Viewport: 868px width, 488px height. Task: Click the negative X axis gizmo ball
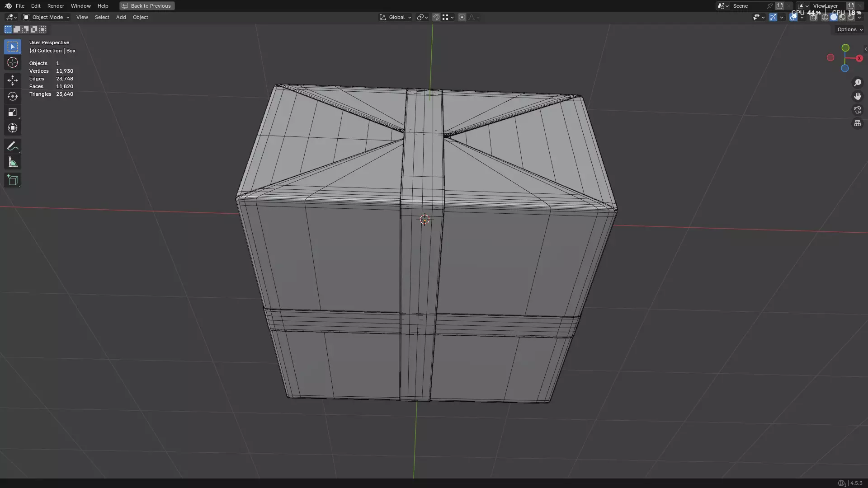point(830,57)
